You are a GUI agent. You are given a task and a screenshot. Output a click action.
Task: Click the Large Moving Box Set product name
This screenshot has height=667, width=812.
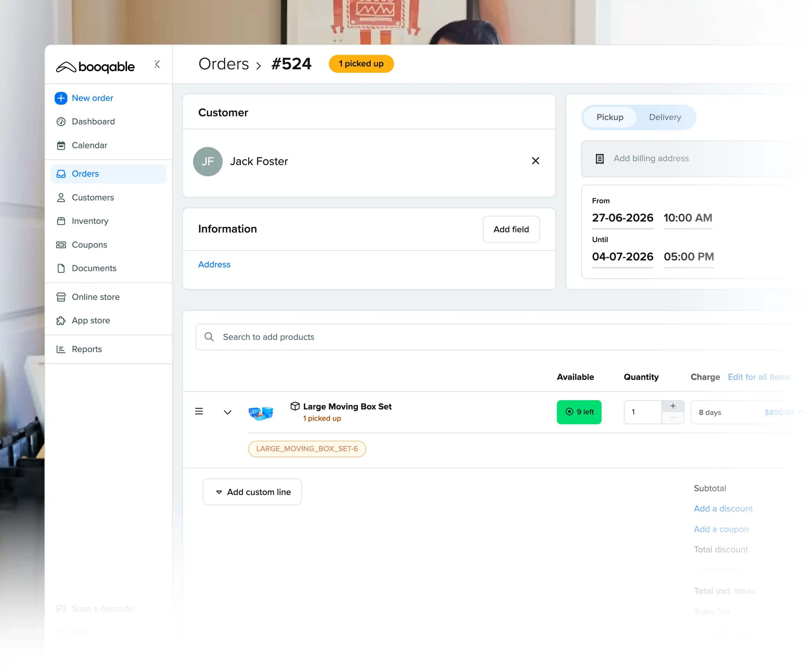(347, 407)
